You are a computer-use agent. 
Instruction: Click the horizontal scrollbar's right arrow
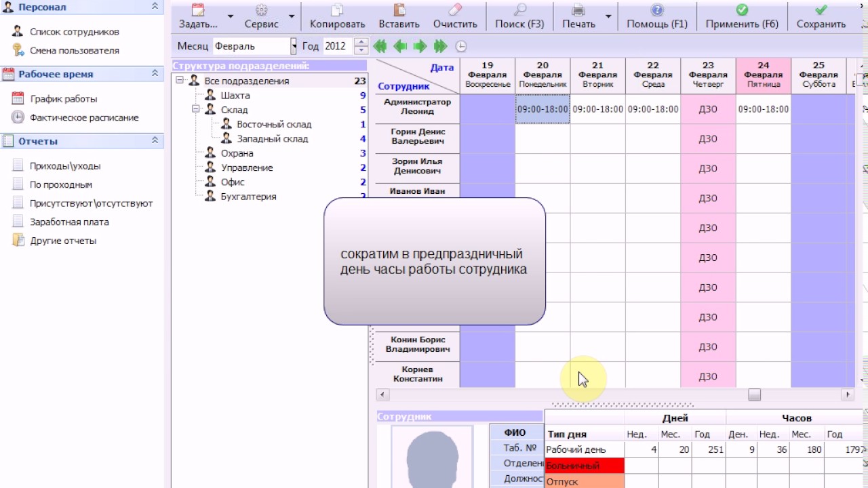tap(848, 394)
